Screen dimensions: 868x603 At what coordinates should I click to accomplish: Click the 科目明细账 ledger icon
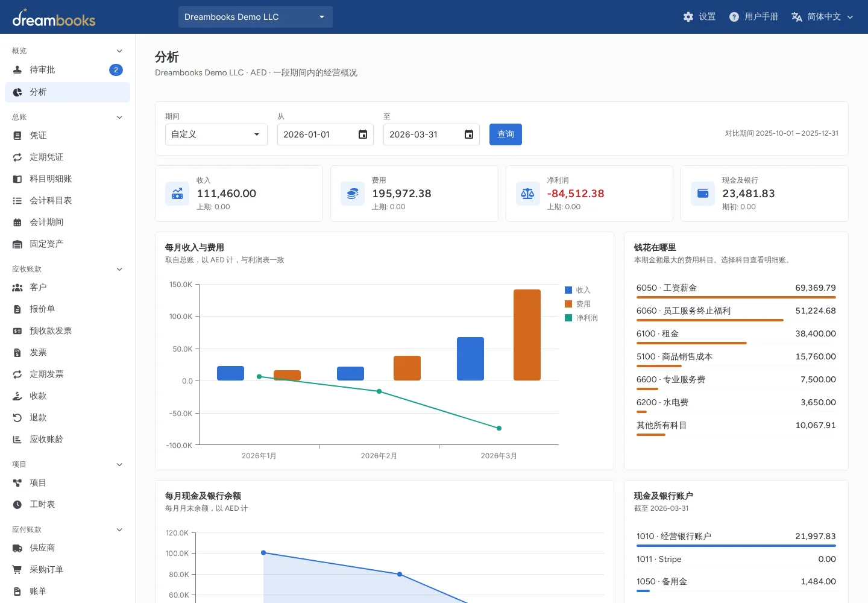pyautogui.click(x=17, y=179)
